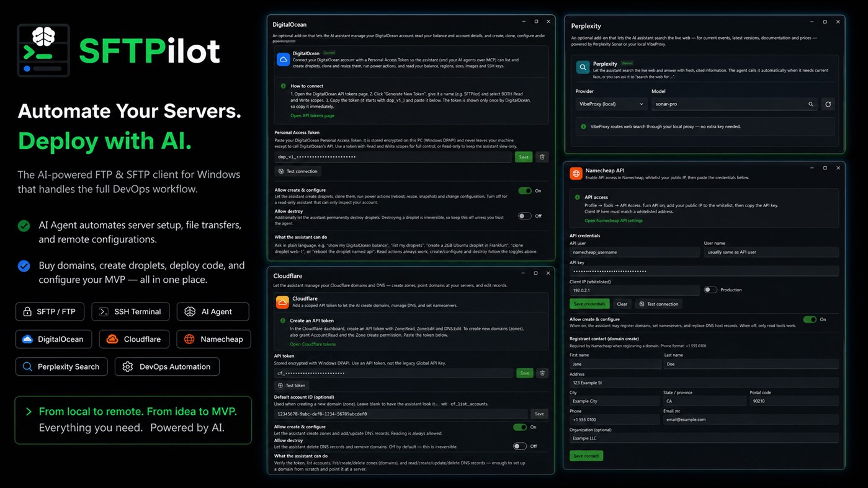Click Save credentials in Namecheap window
Viewport: 868px width, 488px height.
click(x=589, y=304)
